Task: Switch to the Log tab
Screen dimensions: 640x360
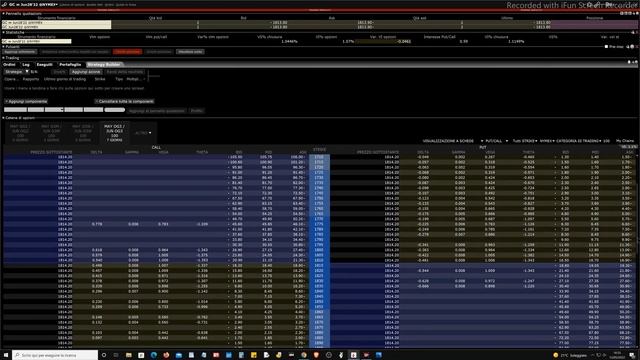Action: pyautogui.click(x=26, y=64)
